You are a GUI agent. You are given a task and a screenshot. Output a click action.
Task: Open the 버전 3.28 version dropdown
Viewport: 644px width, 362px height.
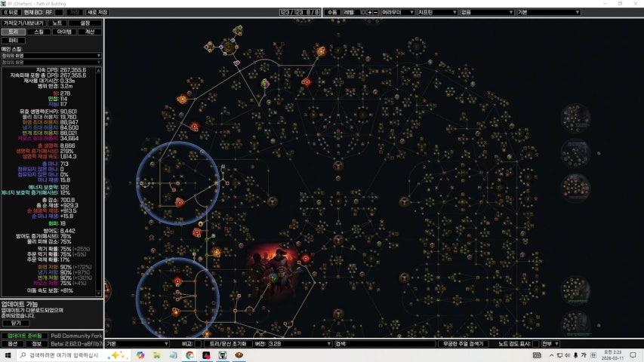tap(300, 344)
